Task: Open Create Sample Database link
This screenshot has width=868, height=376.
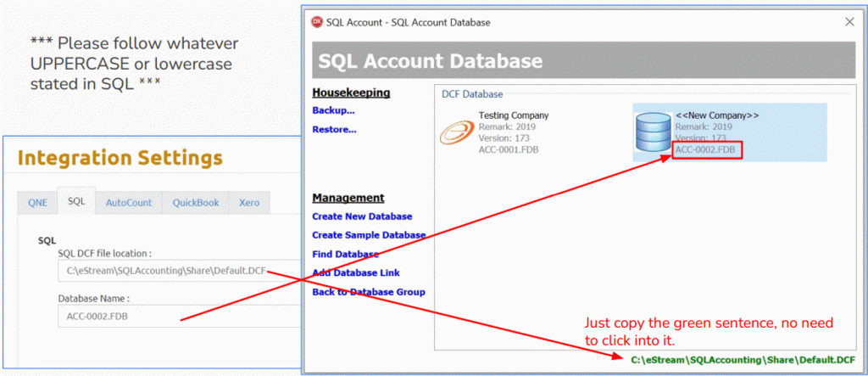Action: point(369,235)
